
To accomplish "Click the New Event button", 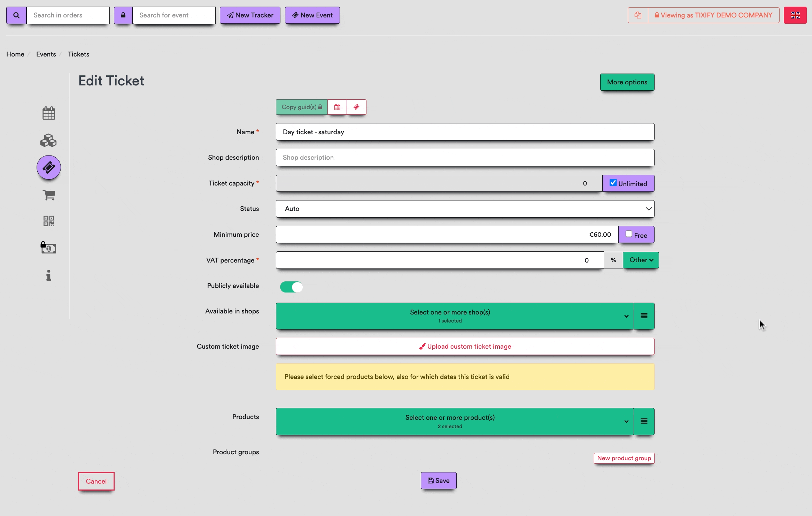I will click(312, 15).
